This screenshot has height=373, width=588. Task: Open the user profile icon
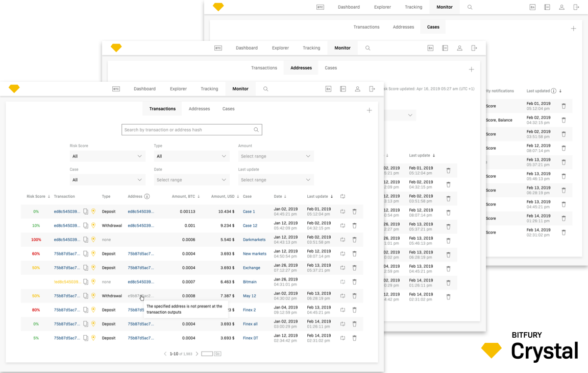click(x=357, y=88)
